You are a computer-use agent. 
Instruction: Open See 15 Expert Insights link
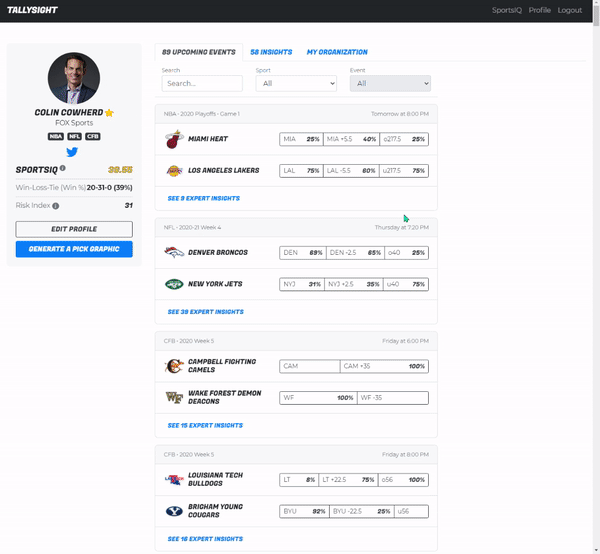point(205,425)
